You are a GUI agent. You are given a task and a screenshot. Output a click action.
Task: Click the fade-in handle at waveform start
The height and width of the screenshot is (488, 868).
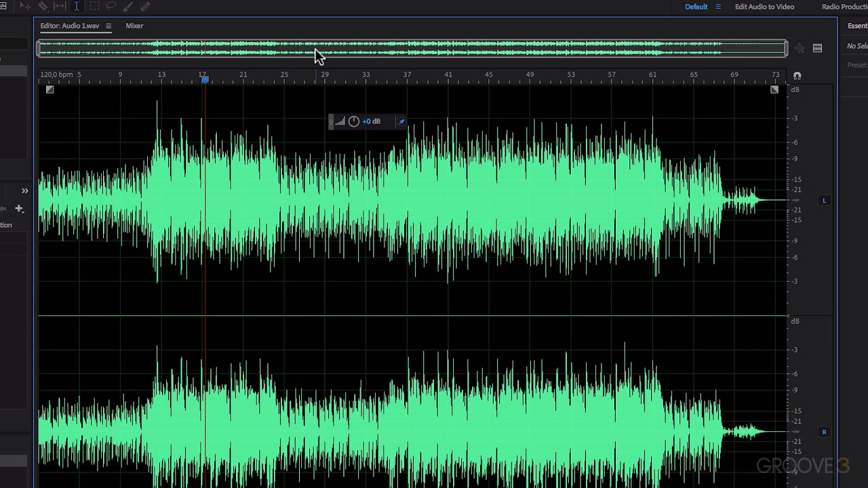tap(50, 89)
